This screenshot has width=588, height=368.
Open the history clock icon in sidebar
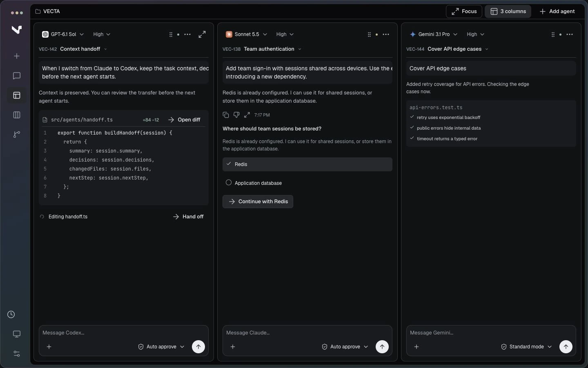[11, 314]
